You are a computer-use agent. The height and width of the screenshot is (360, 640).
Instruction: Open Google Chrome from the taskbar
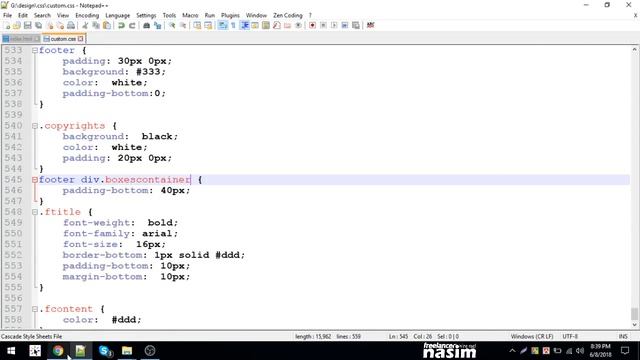(x=58, y=351)
